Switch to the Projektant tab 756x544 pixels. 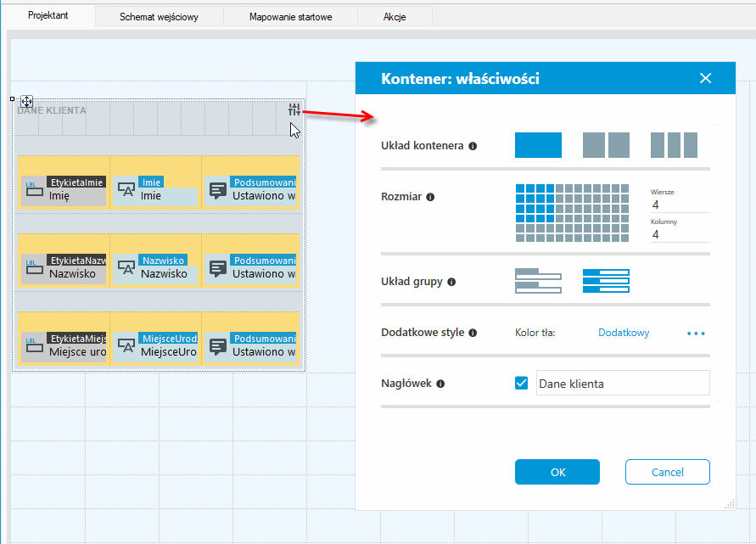(48, 15)
